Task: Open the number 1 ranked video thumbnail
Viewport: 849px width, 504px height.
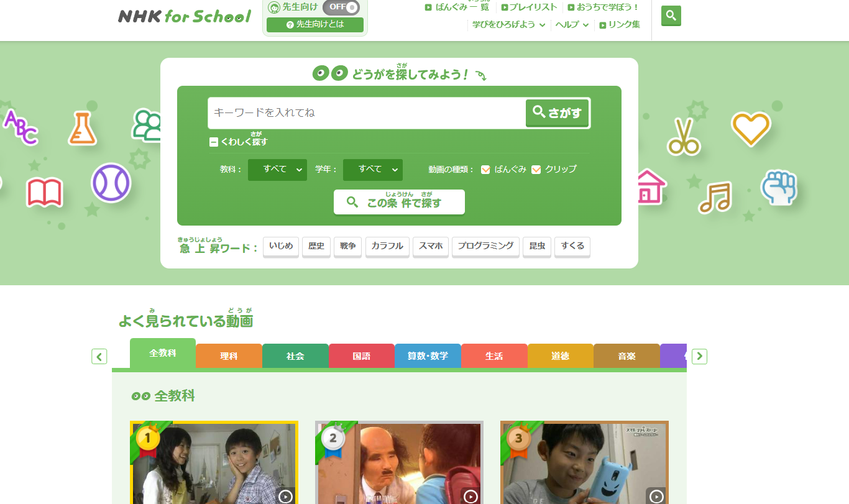Action: (x=214, y=463)
